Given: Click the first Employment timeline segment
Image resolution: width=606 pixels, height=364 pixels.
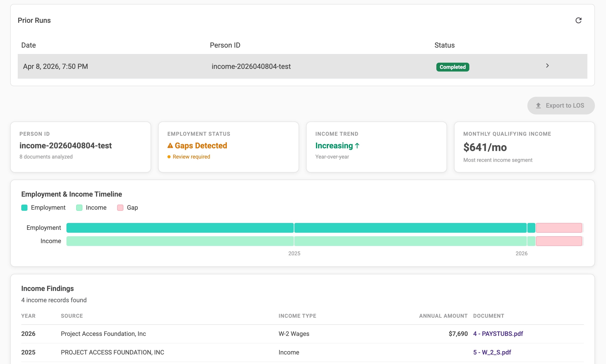Looking at the screenshot, I should tap(180, 228).
